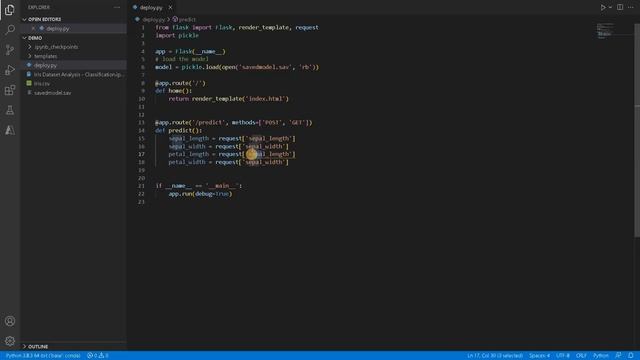Click the if __name__ == '__main__' line
Image resolution: width=640 pixels, height=360 pixels.
(199, 186)
